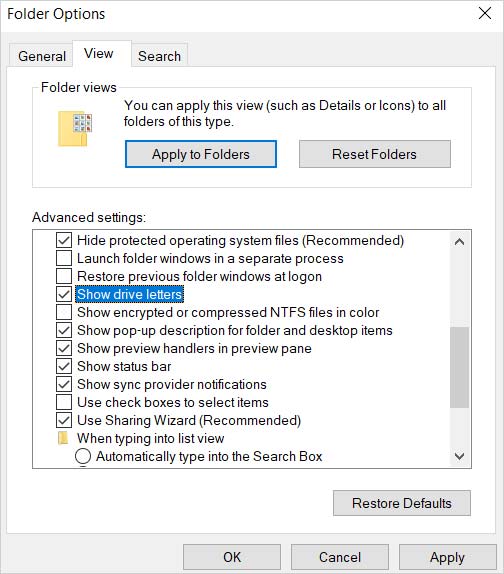
Task: Click the 'Show status bar' label text
Action: (x=124, y=366)
